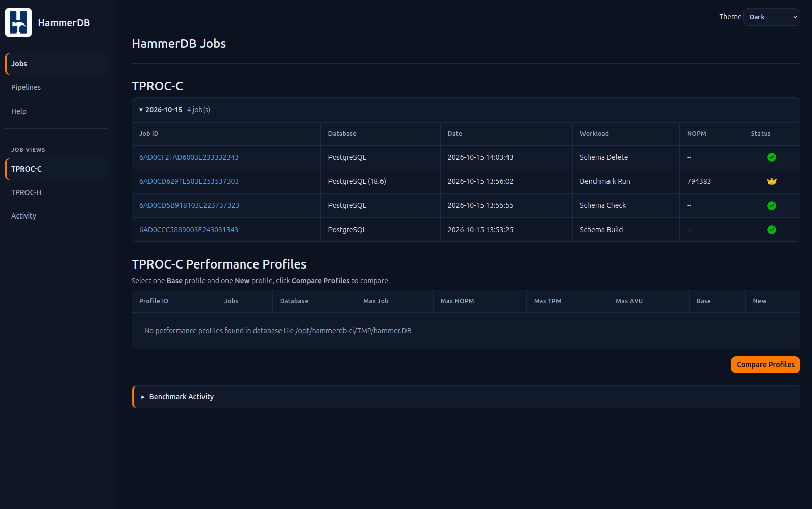Click the NOPM value 794383

coord(699,181)
